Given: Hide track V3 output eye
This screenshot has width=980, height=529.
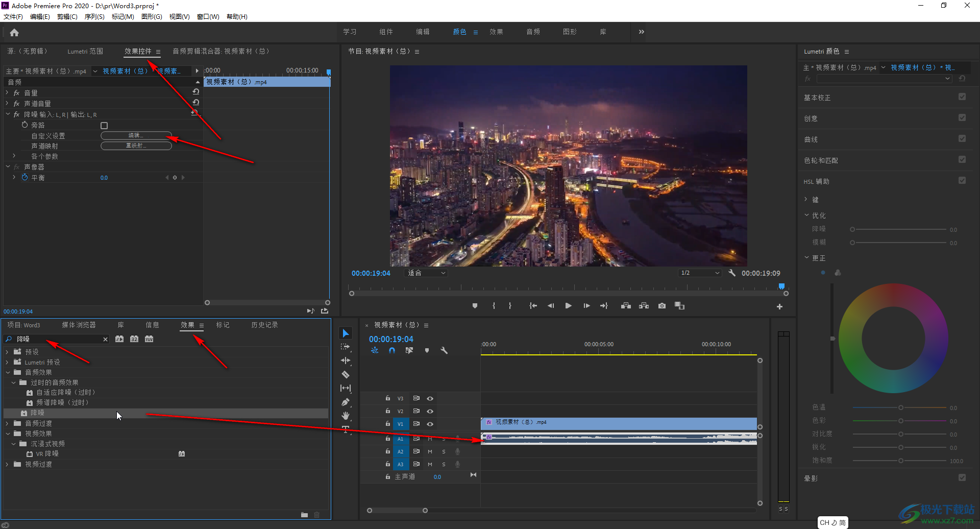Looking at the screenshot, I should click(430, 398).
